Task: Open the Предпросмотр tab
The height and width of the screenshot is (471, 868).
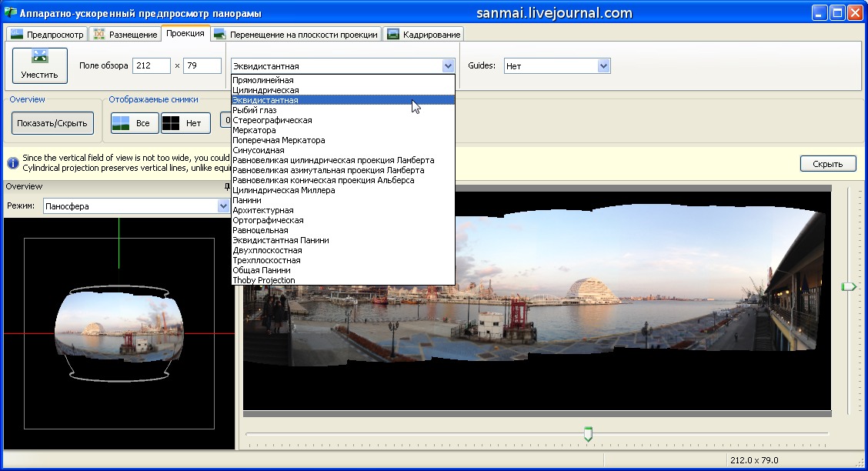Action: [46, 34]
